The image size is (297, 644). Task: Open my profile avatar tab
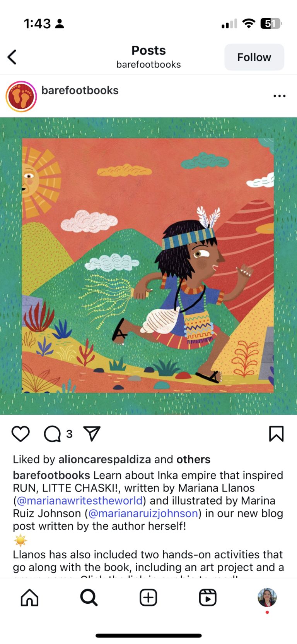[x=267, y=598]
